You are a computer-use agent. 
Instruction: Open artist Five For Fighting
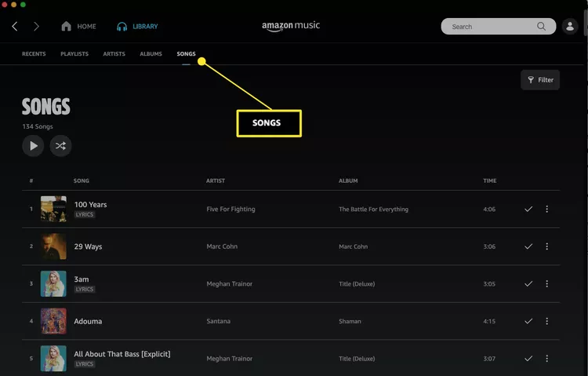(230, 209)
